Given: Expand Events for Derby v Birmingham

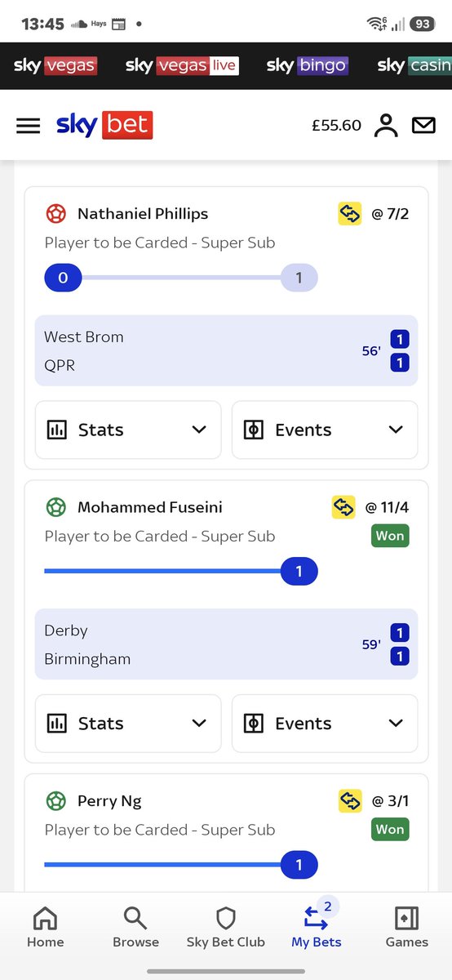Looking at the screenshot, I should pos(325,723).
